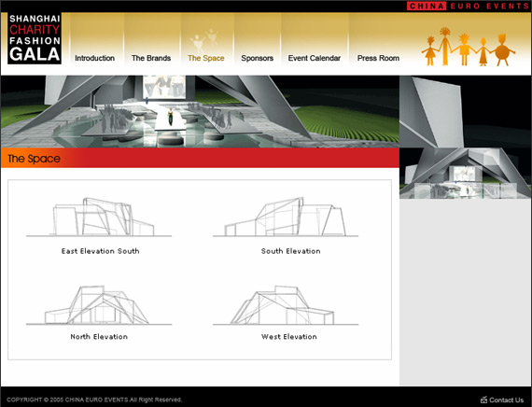Select The Space navigation tab

point(206,58)
